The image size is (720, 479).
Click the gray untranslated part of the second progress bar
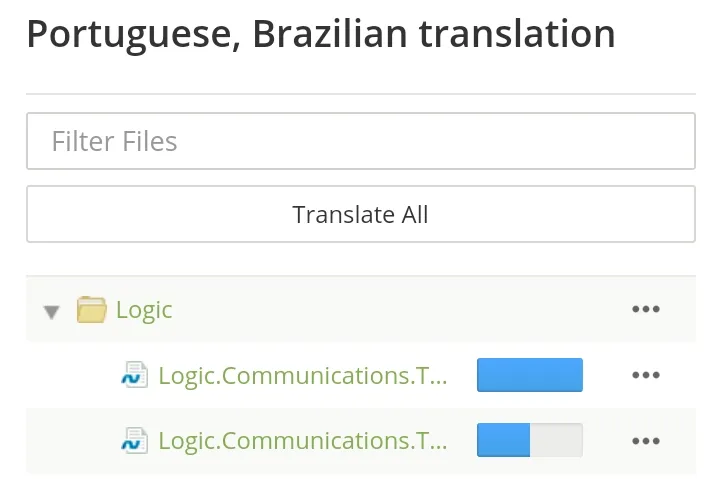coord(556,440)
